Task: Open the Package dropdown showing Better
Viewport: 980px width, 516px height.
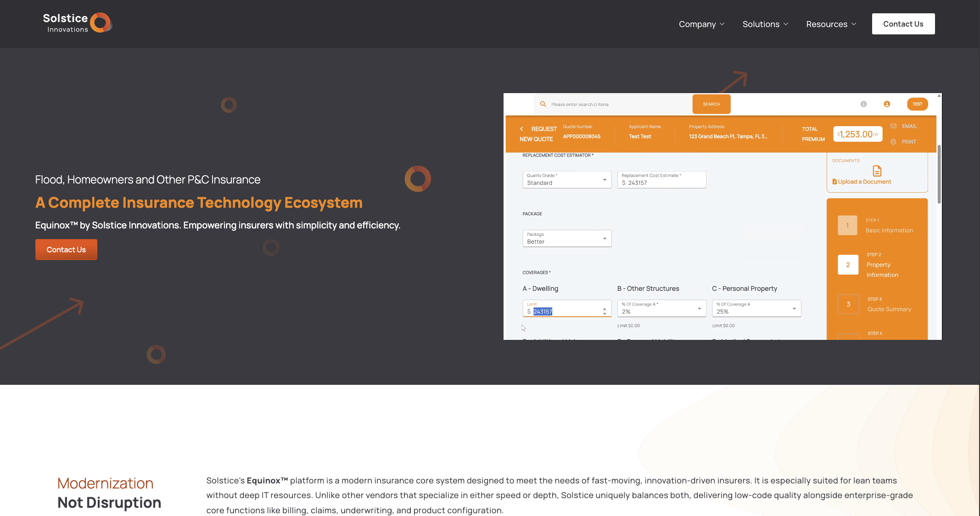Action: coord(567,238)
